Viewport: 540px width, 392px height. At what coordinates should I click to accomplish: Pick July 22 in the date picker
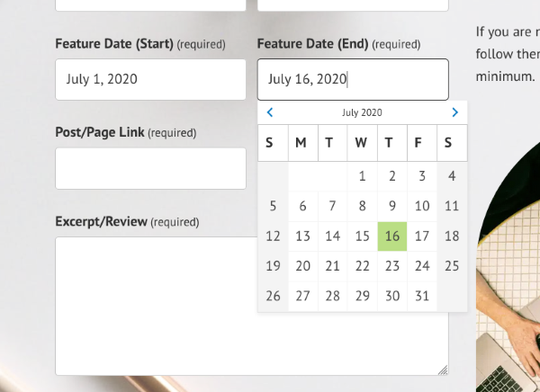(x=362, y=266)
